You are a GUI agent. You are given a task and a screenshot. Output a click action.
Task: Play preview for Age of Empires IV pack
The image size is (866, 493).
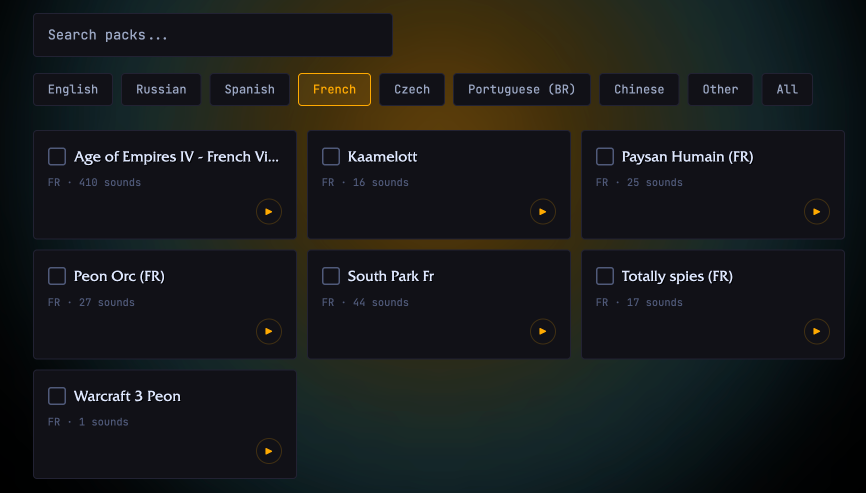268,211
